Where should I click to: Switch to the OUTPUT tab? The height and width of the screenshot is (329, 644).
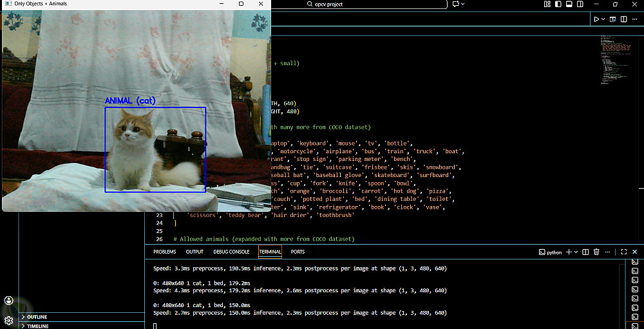[x=194, y=252]
